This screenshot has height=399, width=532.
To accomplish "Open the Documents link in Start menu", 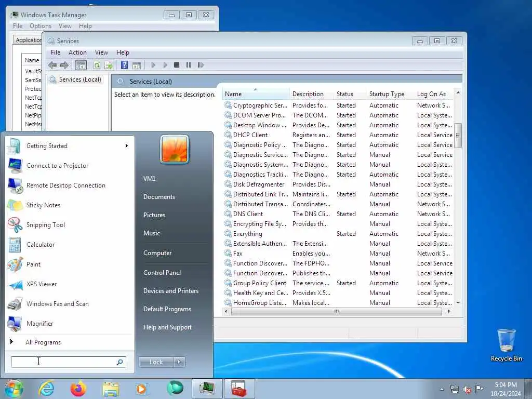I will pos(159,197).
